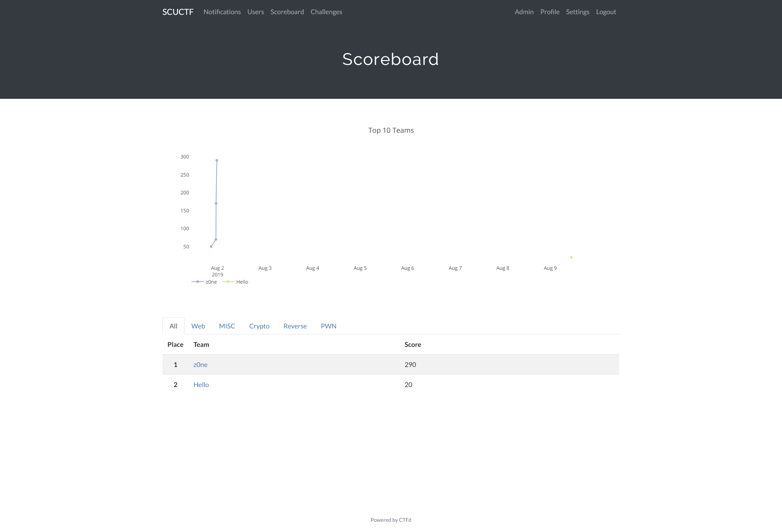Screen dimensions: 782x532
Task: Switch to the Web tab
Action: pos(198,326)
